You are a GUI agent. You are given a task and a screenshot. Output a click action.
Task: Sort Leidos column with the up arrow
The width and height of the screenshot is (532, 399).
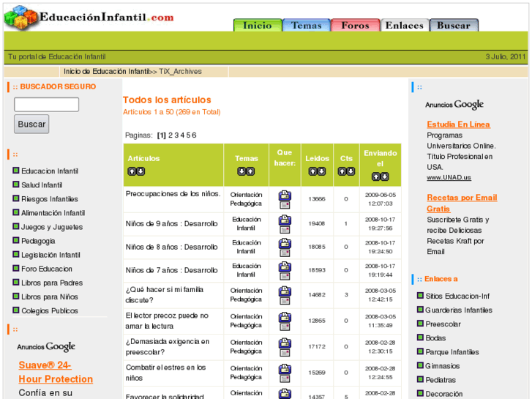pyautogui.click(x=312, y=171)
